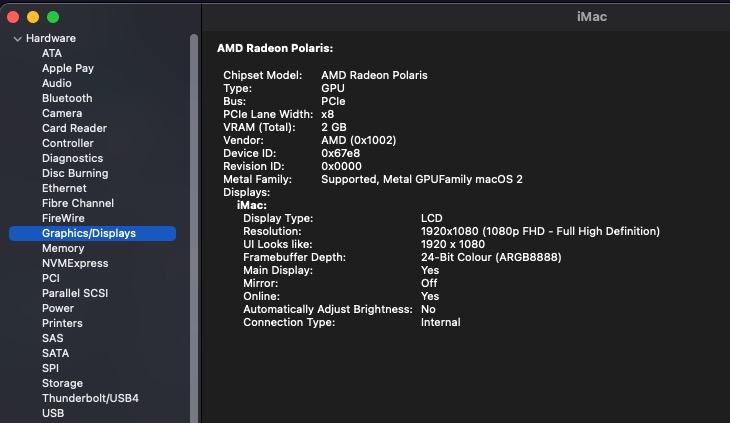Click the 'VRAM (Total):' label
Screen dimensions: 730x423
click(259, 127)
